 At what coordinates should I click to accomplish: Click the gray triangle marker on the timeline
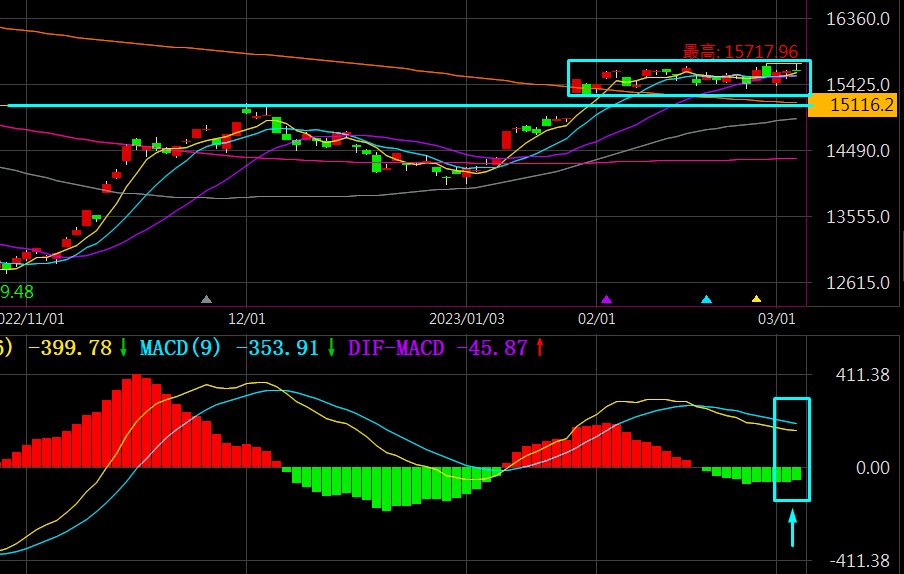[206, 299]
